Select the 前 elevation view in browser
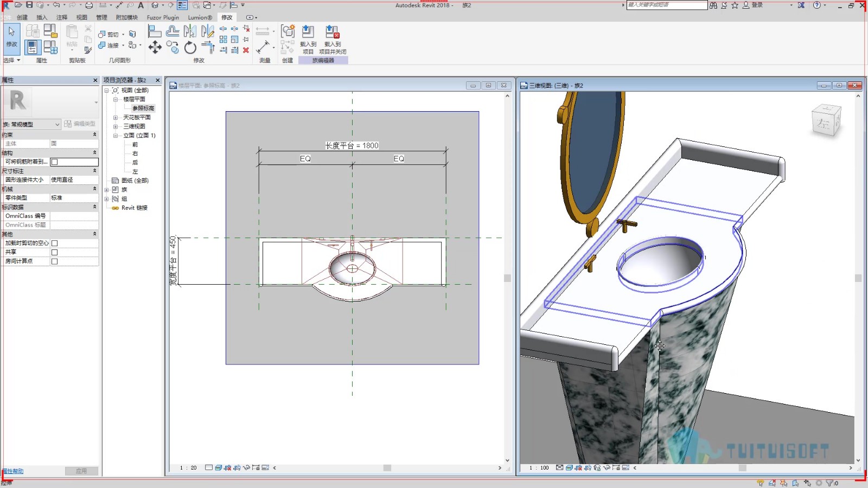Viewport: 868px width, 488px height. coord(135,145)
